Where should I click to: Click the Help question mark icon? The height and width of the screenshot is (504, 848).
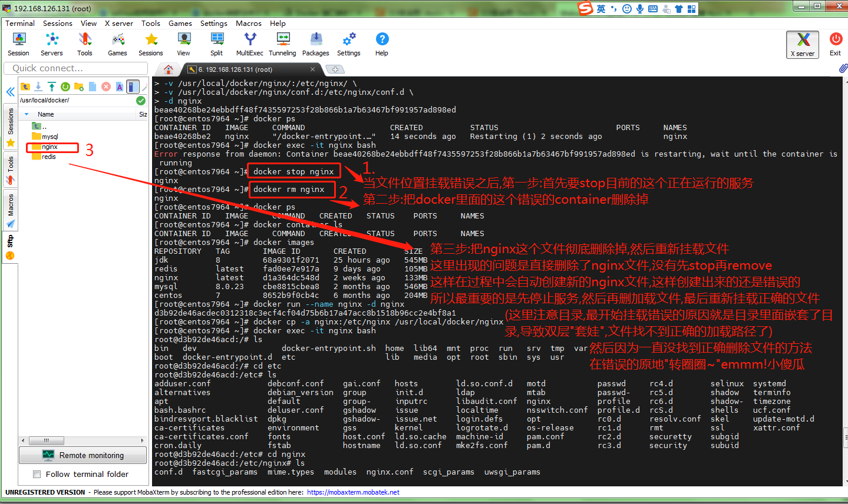click(x=382, y=44)
